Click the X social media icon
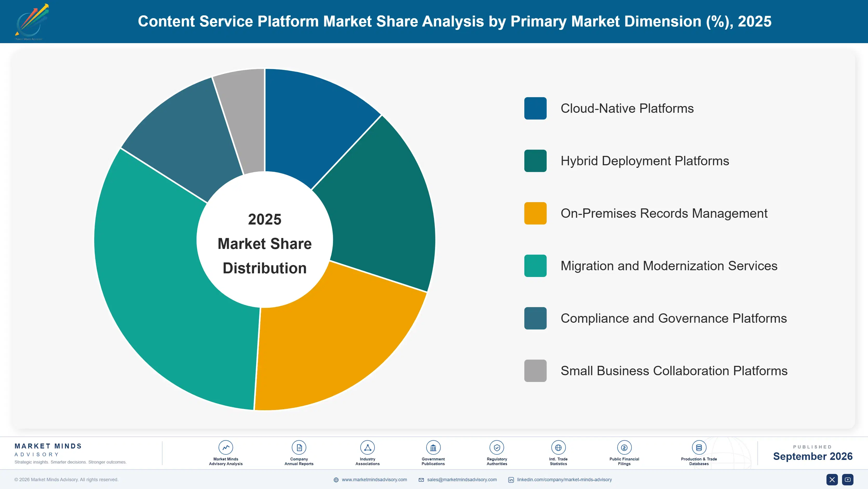 pos(832,480)
